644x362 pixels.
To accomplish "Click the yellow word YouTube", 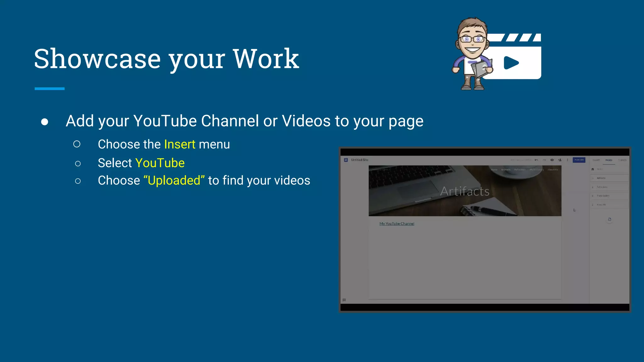I will coord(160,163).
